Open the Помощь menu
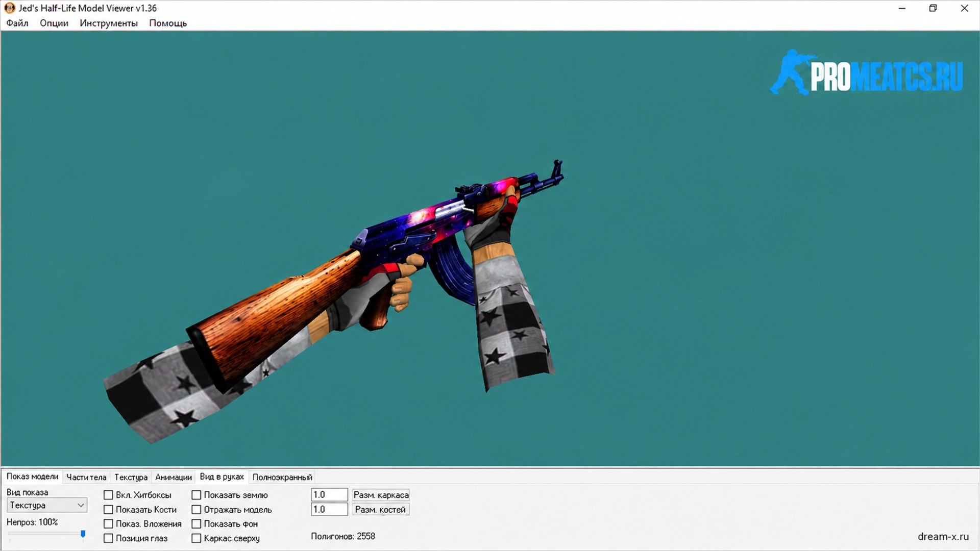 168,23
